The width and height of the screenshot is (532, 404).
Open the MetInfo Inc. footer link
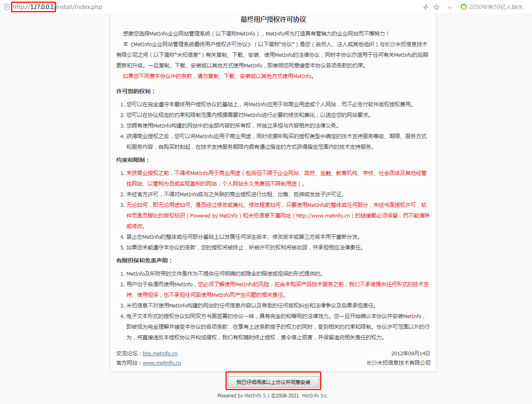point(315,395)
